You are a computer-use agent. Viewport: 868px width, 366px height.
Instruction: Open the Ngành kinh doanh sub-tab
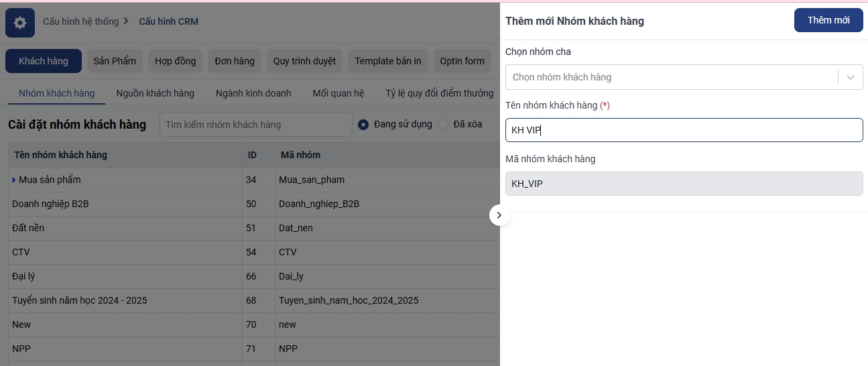pos(253,93)
